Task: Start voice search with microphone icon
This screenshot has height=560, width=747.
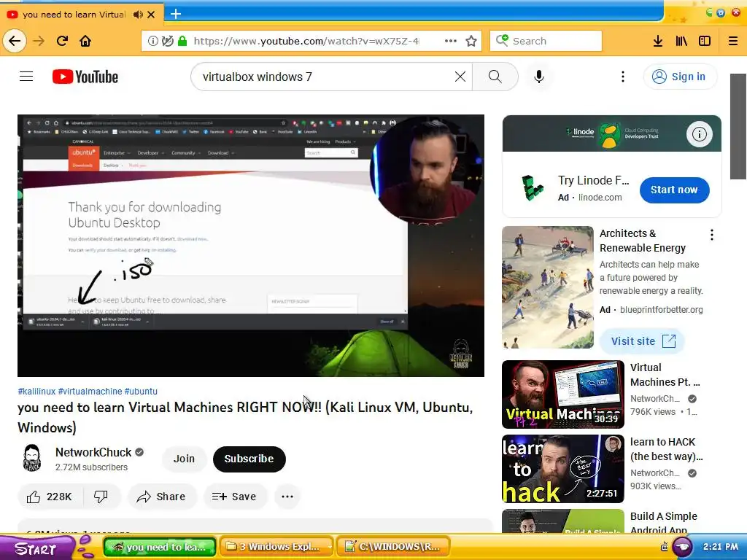Action: point(539,77)
